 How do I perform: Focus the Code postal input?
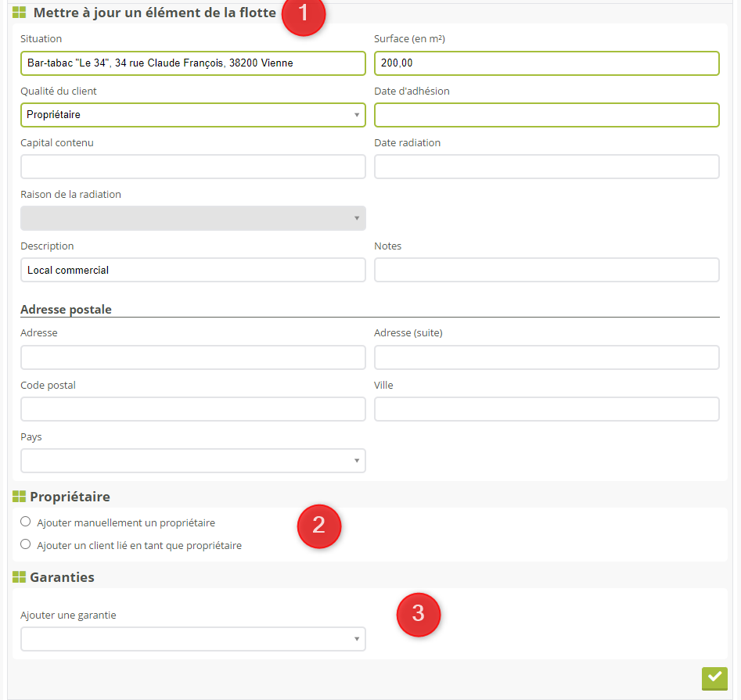pyautogui.click(x=192, y=409)
